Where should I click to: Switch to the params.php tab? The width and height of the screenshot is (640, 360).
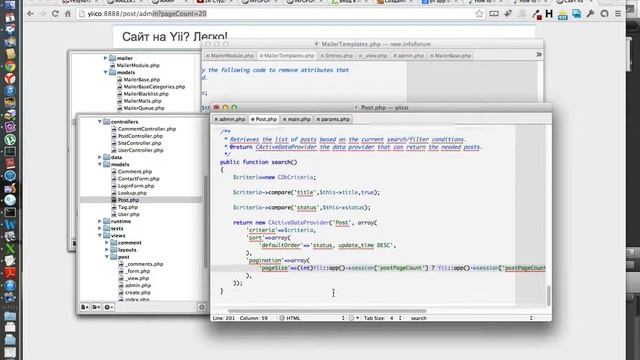click(x=333, y=120)
